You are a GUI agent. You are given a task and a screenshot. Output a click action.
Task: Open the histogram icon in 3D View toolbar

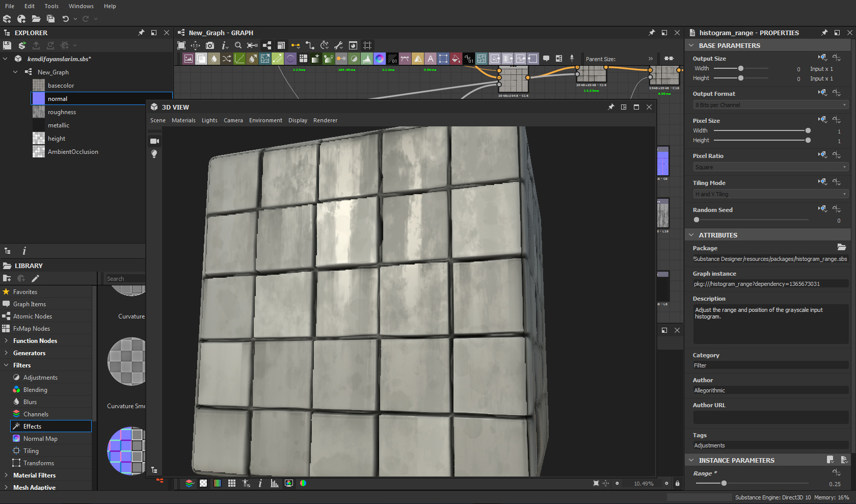click(274, 483)
